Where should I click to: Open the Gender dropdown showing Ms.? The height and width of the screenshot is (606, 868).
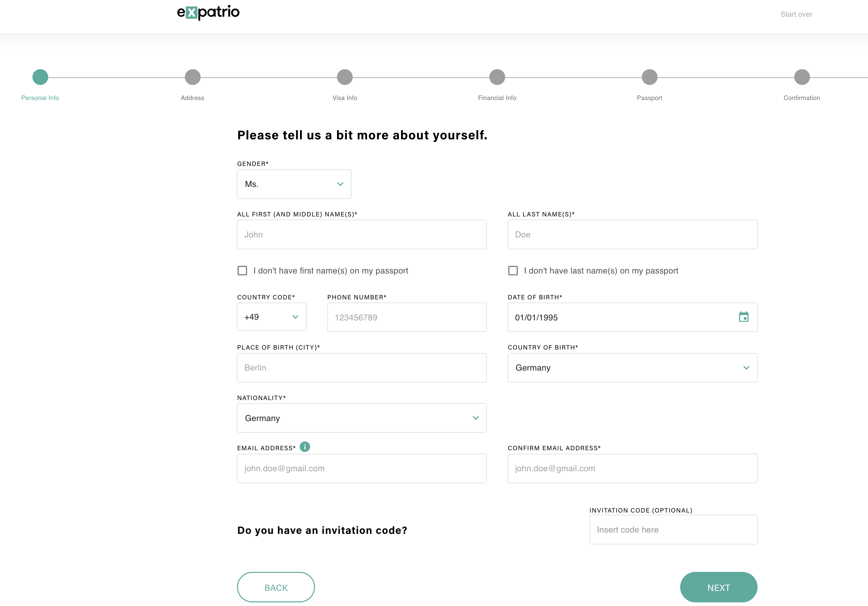click(x=294, y=184)
